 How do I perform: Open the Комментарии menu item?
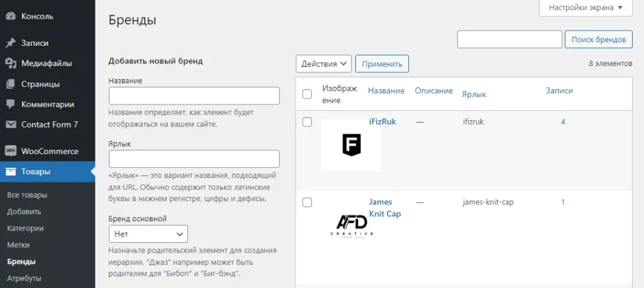click(x=48, y=104)
